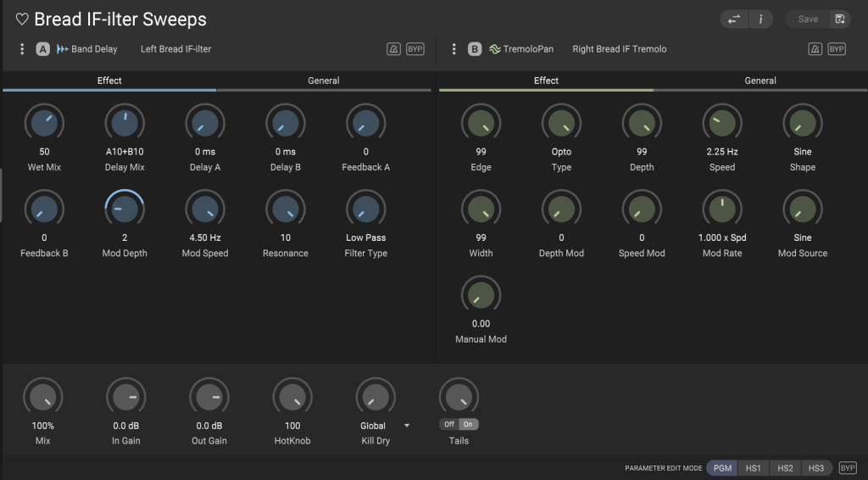The image size is (868, 480).
Task: Open the General tab for slot B
Action: click(x=760, y=81)
